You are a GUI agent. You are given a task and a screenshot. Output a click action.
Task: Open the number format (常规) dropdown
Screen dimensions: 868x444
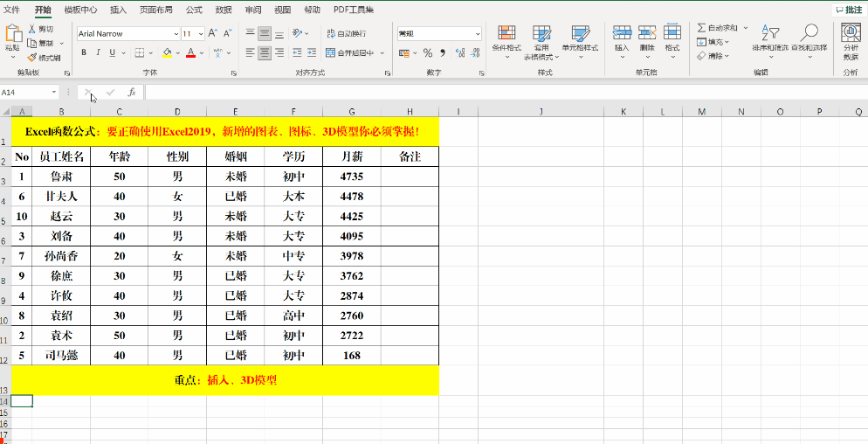(478, 34)
